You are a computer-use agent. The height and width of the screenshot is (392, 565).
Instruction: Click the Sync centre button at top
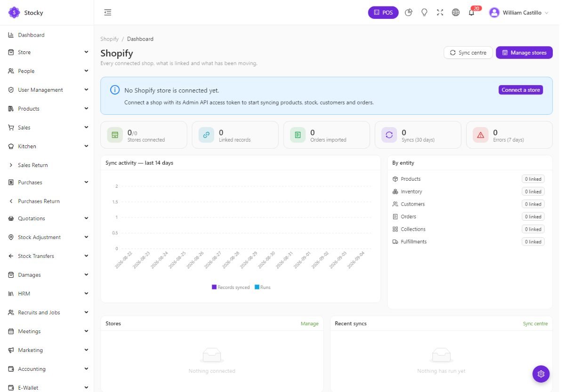(x=468, y=53)
